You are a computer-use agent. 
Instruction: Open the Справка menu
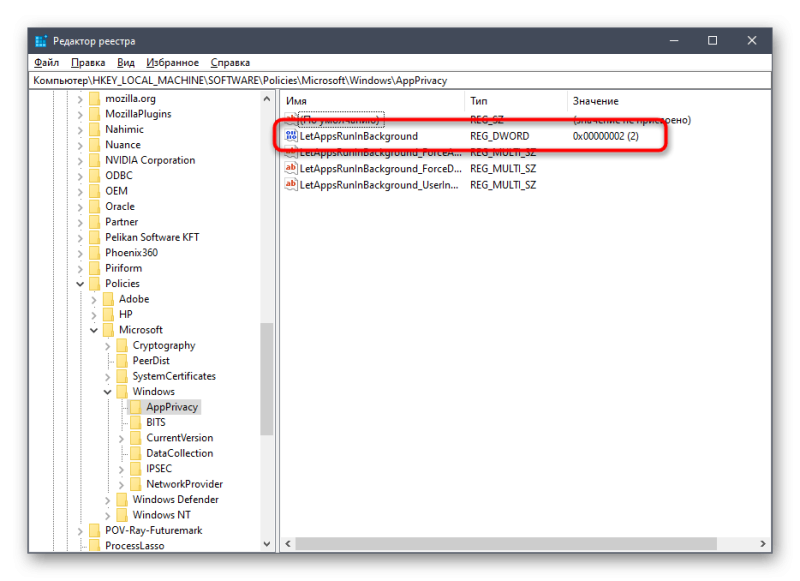(x=230, y=62)
